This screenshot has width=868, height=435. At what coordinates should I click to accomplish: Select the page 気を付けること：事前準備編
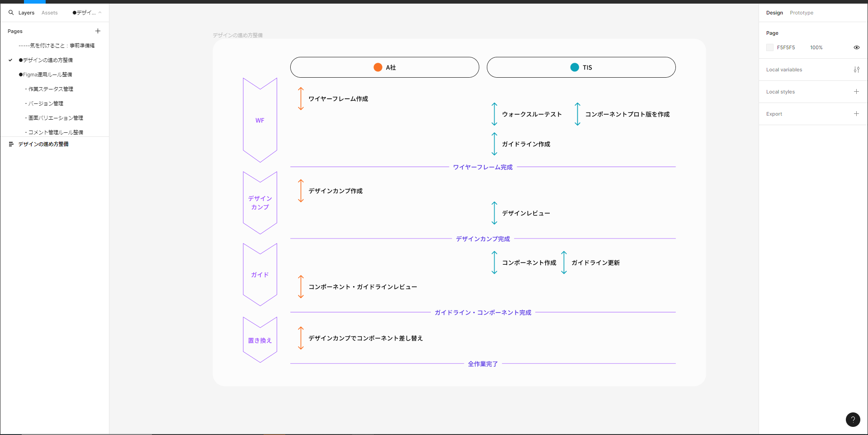pyautogui.click(x=57, y=45)
